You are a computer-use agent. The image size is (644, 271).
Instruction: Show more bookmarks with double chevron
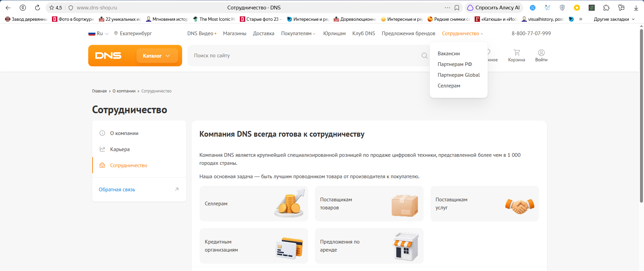click(581, 19)
